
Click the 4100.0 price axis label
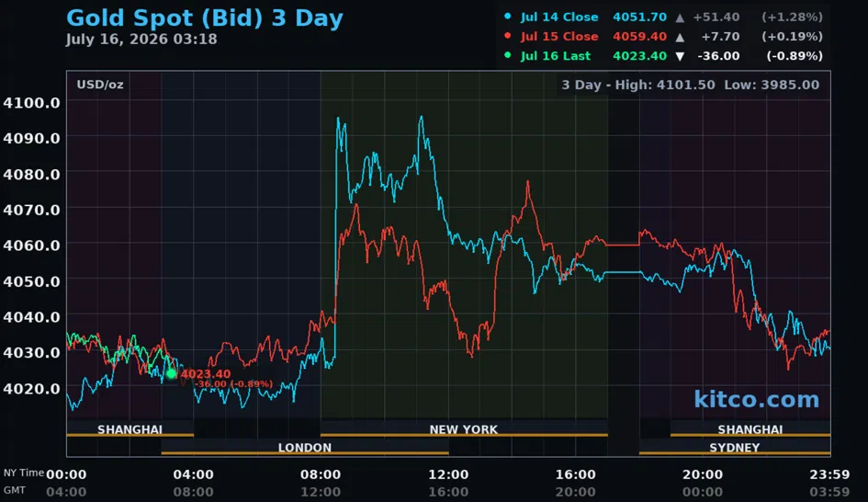coord(31,102)
